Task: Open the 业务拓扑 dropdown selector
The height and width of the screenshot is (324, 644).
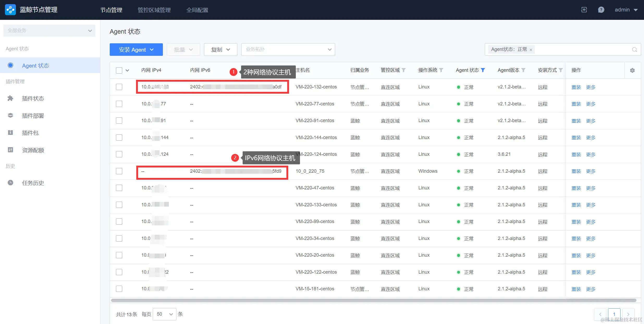Action: tap(288, 50)
